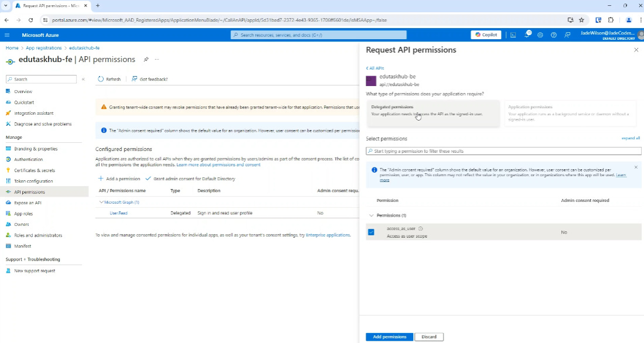Open the Enterprise applications link

point(328,235)
